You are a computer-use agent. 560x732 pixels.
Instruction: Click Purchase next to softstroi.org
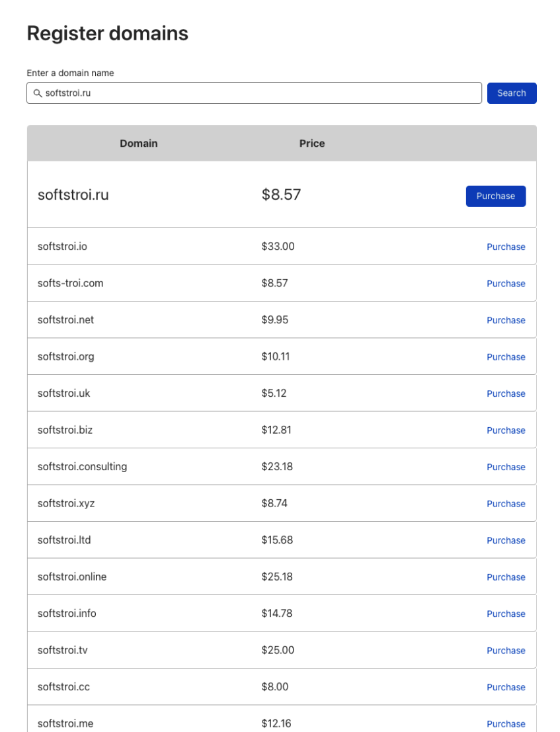506,357
